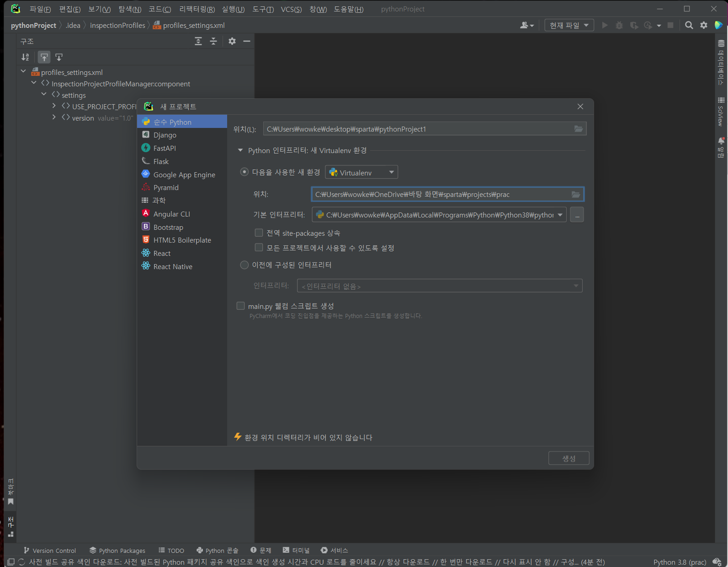
Task: Click the run with coverage icon
Action: click(634, 26)
